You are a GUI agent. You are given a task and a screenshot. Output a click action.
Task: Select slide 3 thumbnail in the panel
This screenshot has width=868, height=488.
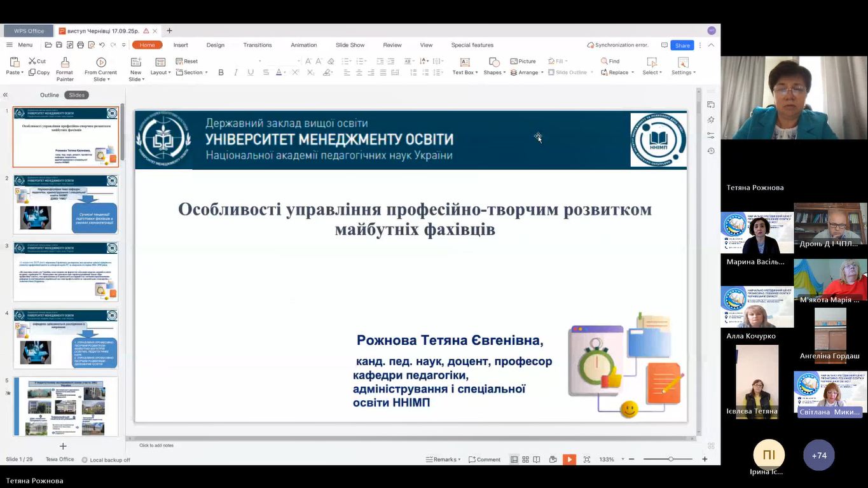click(x=65, y=272)
